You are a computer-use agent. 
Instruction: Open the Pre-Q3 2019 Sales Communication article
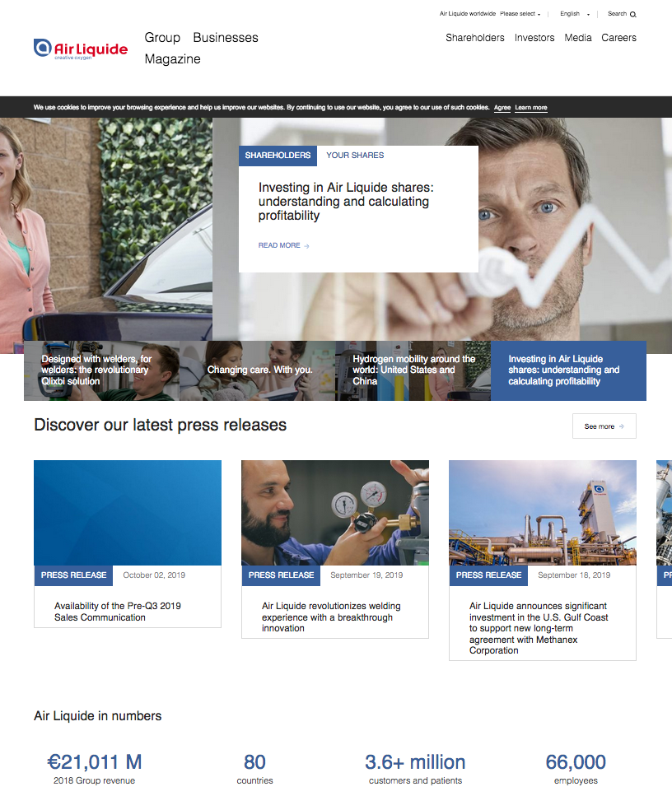point(118,612)
